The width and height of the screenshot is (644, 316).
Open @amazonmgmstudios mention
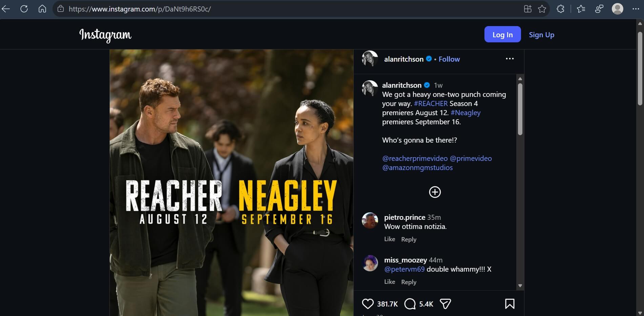point(417,167)
